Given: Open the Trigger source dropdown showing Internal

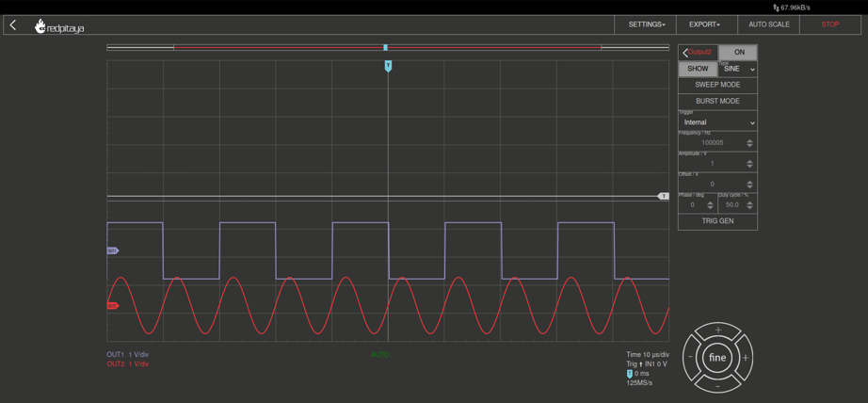Looking at the screenshot, I should click(x=717, y=122).
